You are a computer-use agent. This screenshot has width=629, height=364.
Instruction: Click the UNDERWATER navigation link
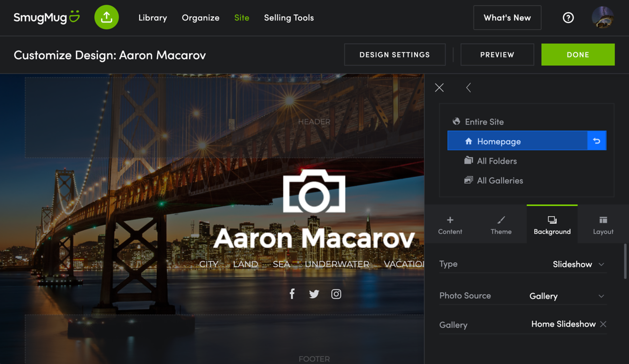point(337,264)
